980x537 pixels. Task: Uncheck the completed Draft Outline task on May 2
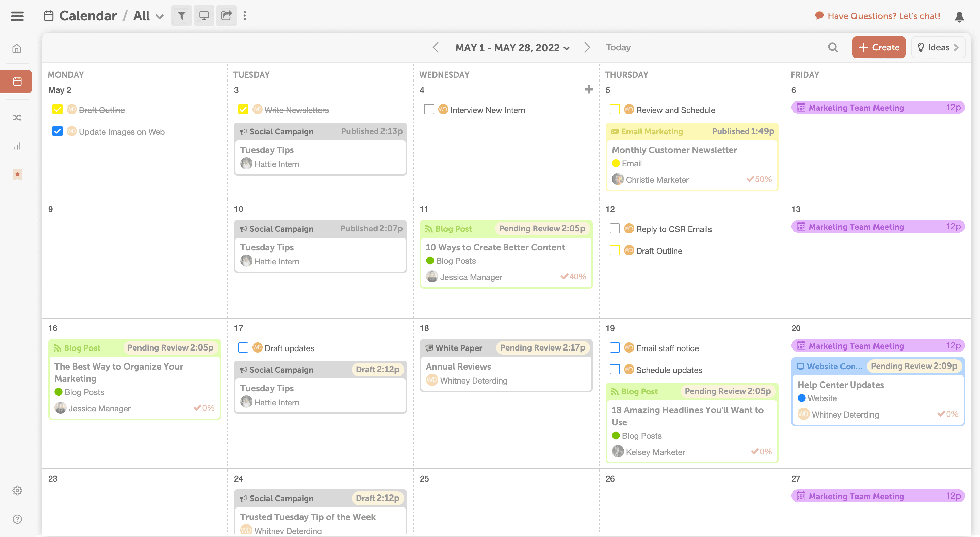(58, 109)
